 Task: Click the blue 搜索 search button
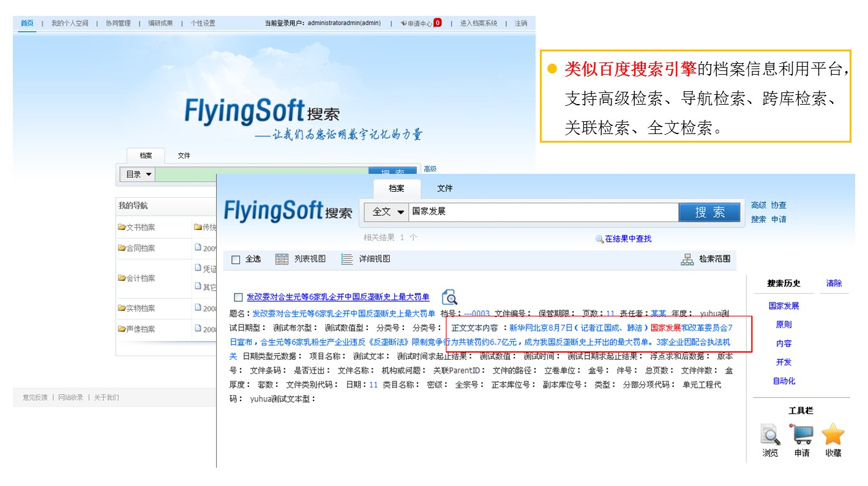[709, 212]
